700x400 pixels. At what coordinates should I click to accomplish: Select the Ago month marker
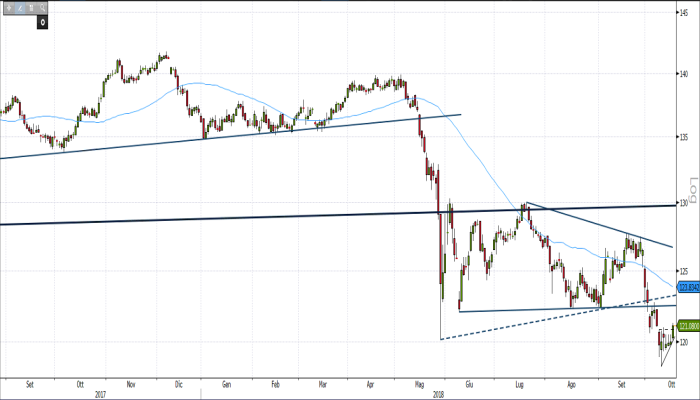572,384
